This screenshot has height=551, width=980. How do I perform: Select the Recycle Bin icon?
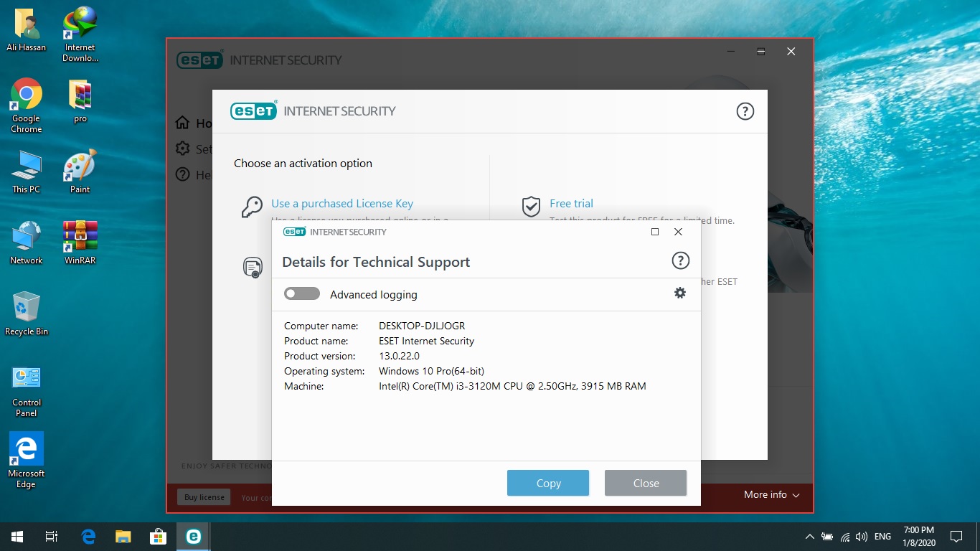pos(27,314)
